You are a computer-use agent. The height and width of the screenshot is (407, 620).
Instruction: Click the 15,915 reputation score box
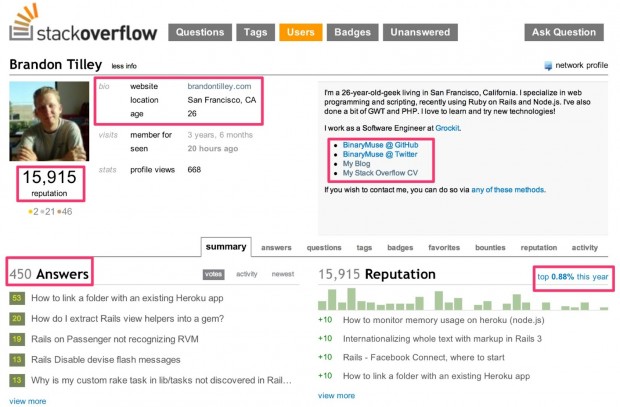point(50,184)
